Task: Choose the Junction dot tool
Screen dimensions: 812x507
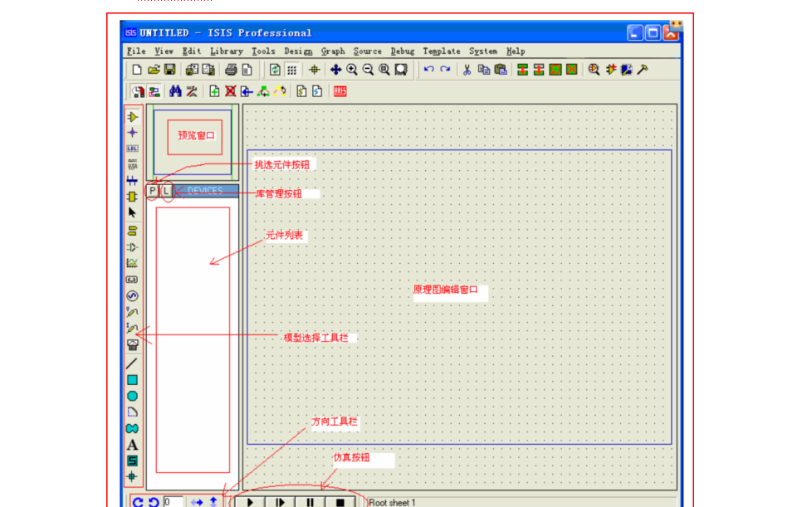Action: point(132,133)
